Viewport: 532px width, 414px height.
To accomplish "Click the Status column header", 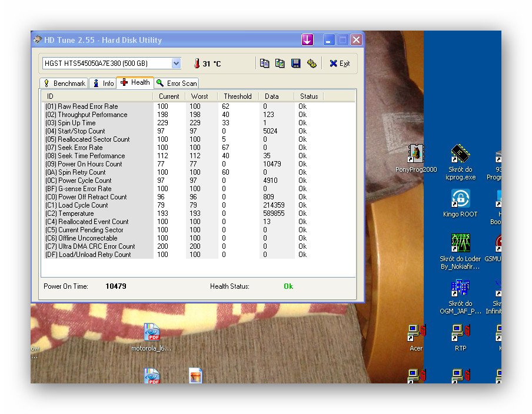I will click(x=309, y=96).
